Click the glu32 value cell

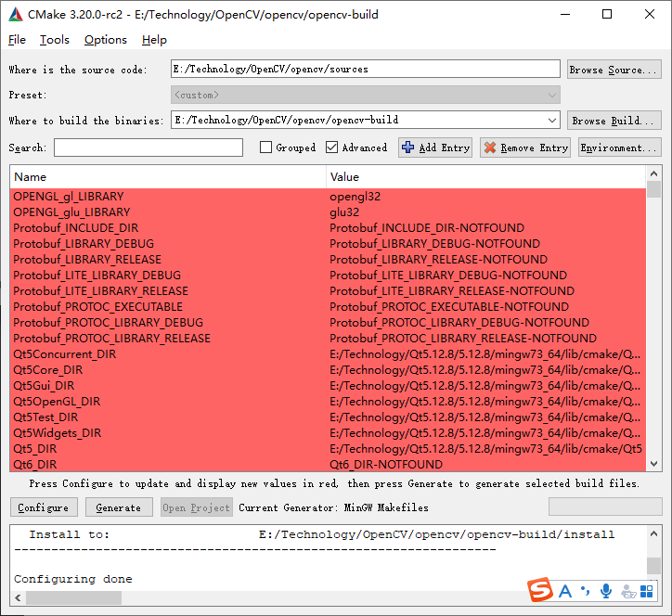tap(344, 212)
